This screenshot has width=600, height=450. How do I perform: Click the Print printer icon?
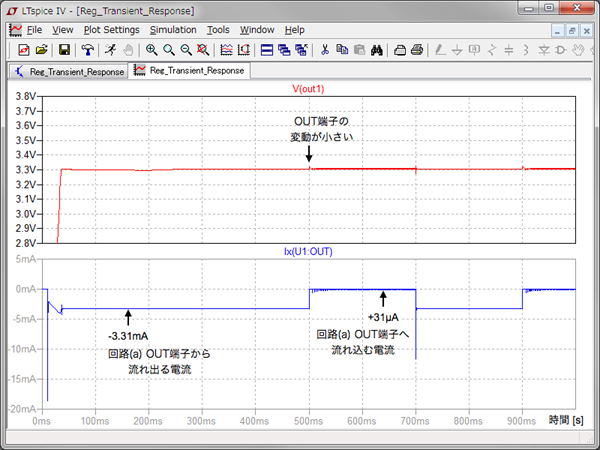[x=417, y=49]
